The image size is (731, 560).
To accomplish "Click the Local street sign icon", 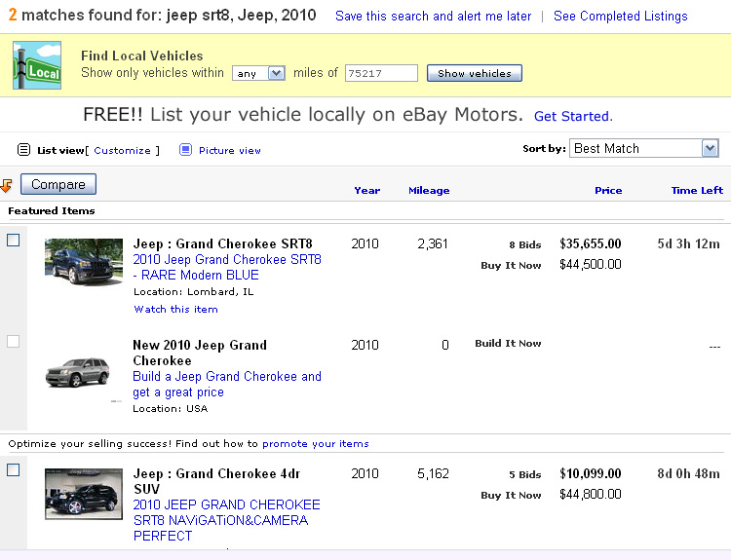I will tap(37, 67).
